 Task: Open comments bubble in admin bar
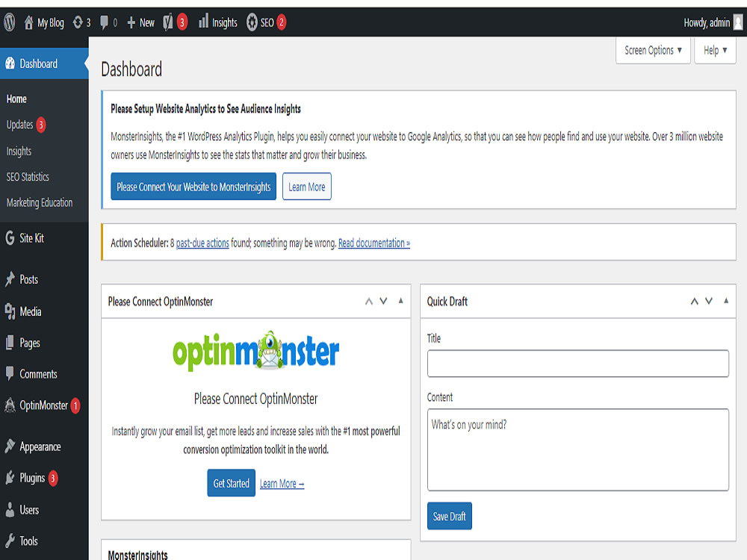pos(104,22)
